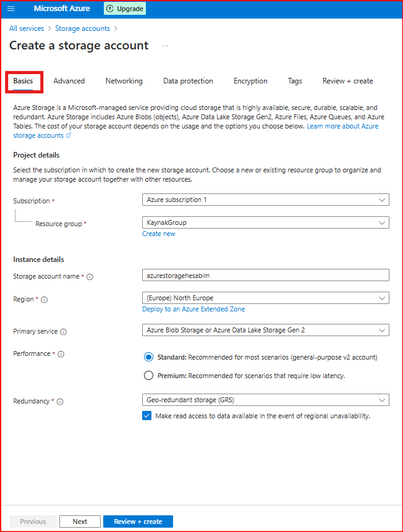Image resolution: width=403 pixels, height=532 pixels.
Task: Switch to the Networking tab
Action: [124, 81]
